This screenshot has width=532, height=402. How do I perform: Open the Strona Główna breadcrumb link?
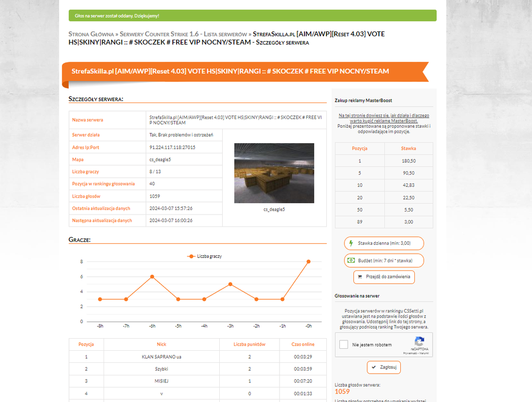pyautogui.click(x=92, y=34)
